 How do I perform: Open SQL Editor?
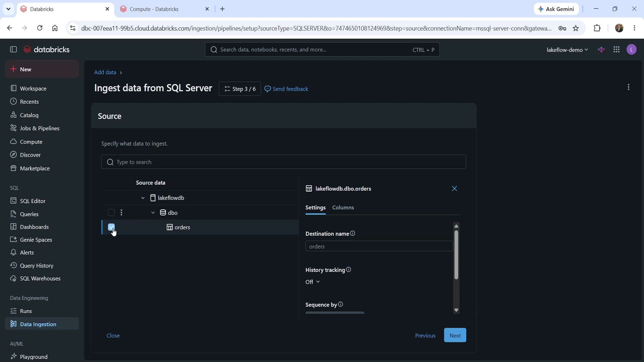pyautogui.click(x=42, y=201)
